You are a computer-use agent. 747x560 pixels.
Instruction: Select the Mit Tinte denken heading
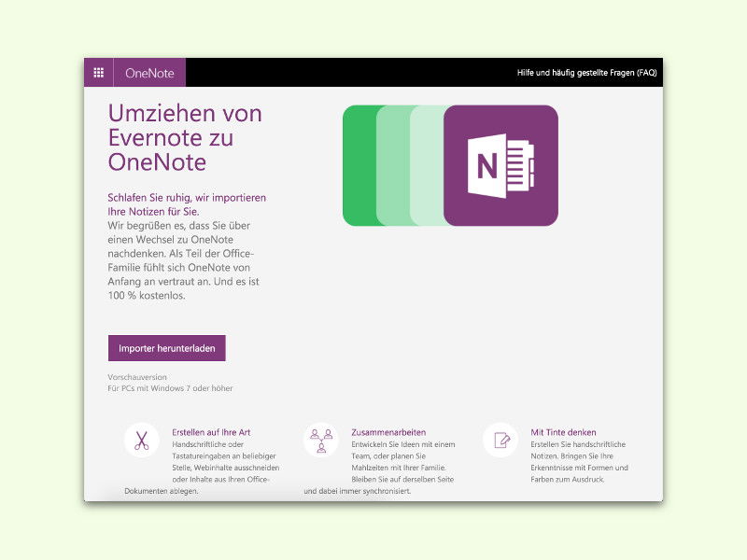coord(563,432)
